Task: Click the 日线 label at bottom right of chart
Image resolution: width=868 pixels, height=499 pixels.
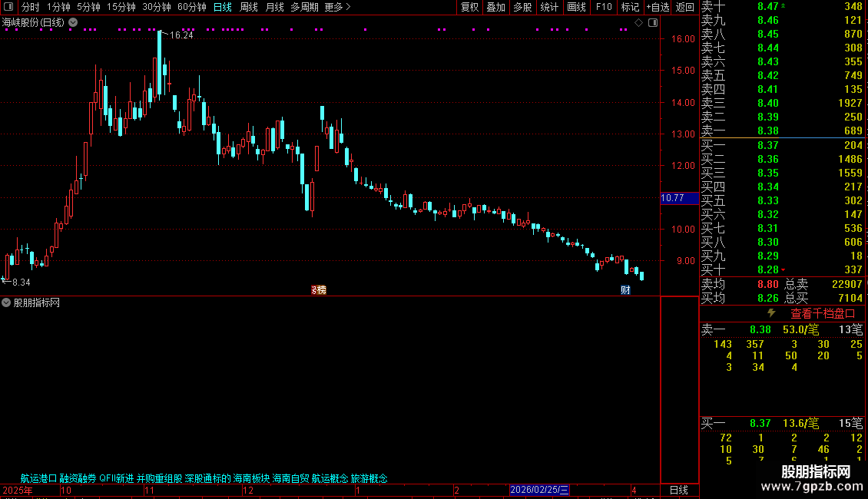Action: (679, 490)
